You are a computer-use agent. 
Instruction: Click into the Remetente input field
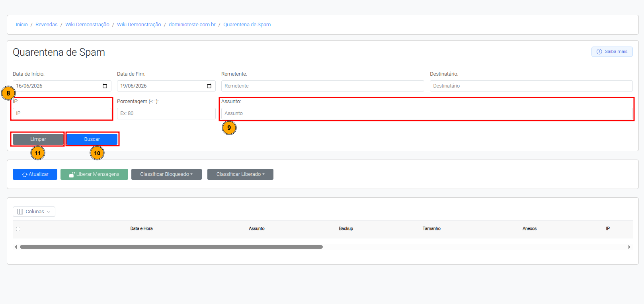coord(323,86)
